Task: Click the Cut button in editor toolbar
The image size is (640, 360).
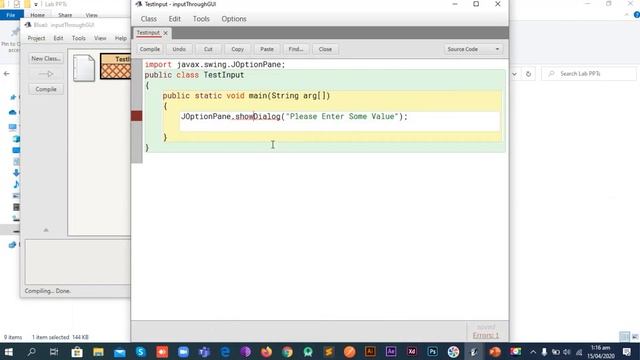Action: (x=208, y=49)
